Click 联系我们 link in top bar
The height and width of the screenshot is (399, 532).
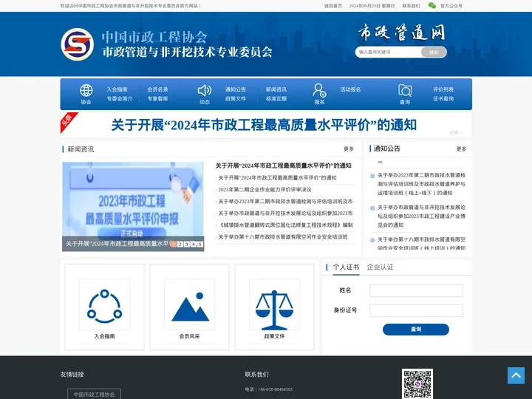[x=412, y=6]
